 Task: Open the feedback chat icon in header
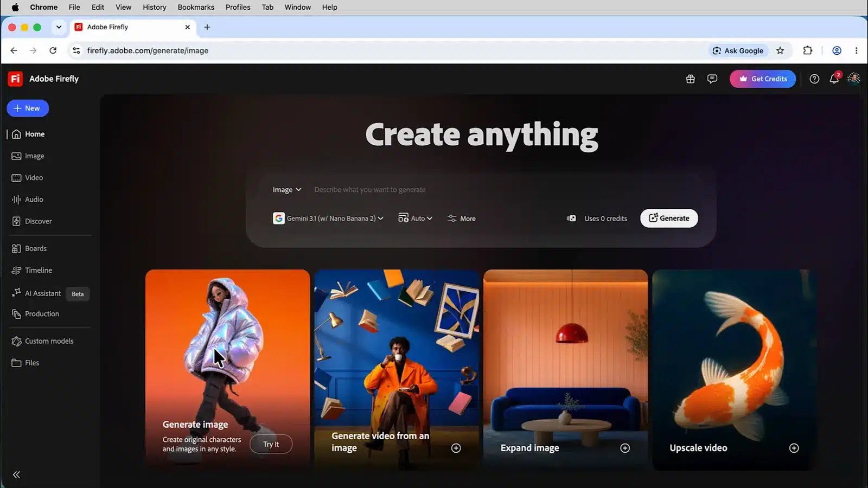click(x=712, y=79)
